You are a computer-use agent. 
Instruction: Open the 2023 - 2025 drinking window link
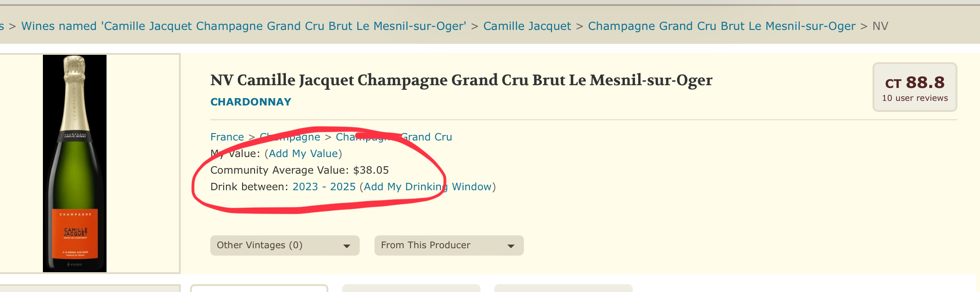coord(324,187)
